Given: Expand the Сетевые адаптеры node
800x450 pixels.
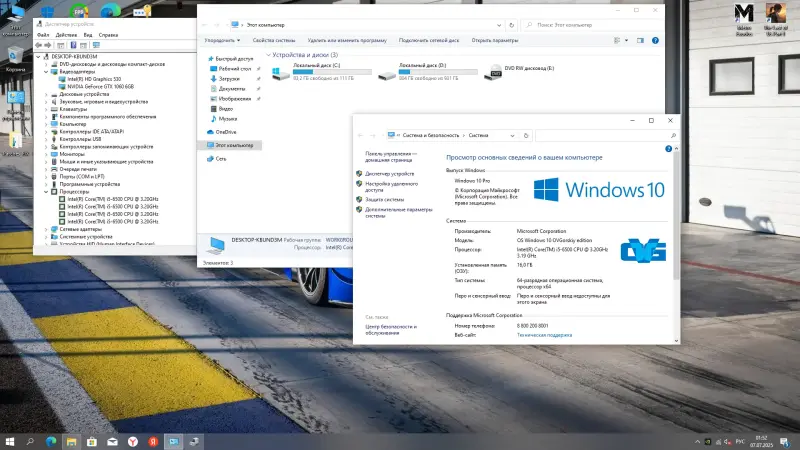Looking at the screenshot, I should (46, 229).
